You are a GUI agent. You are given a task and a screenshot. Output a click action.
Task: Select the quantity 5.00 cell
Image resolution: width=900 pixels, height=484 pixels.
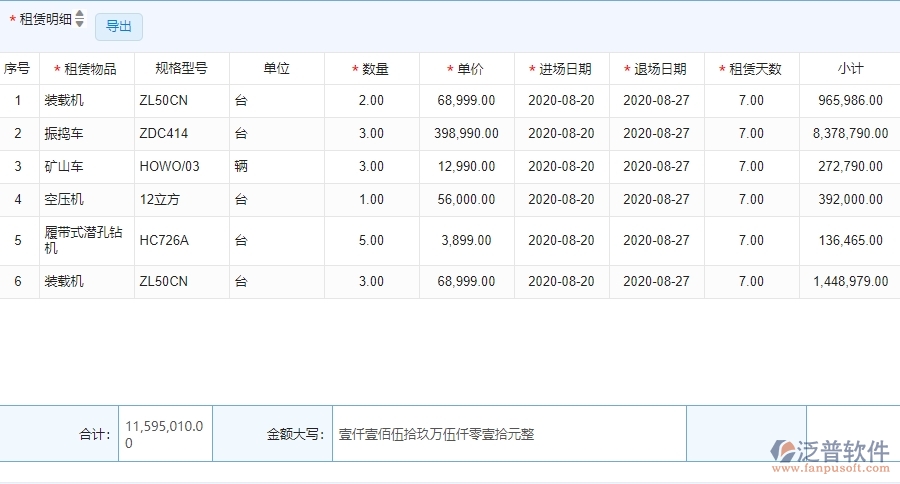tap(371, 241)
